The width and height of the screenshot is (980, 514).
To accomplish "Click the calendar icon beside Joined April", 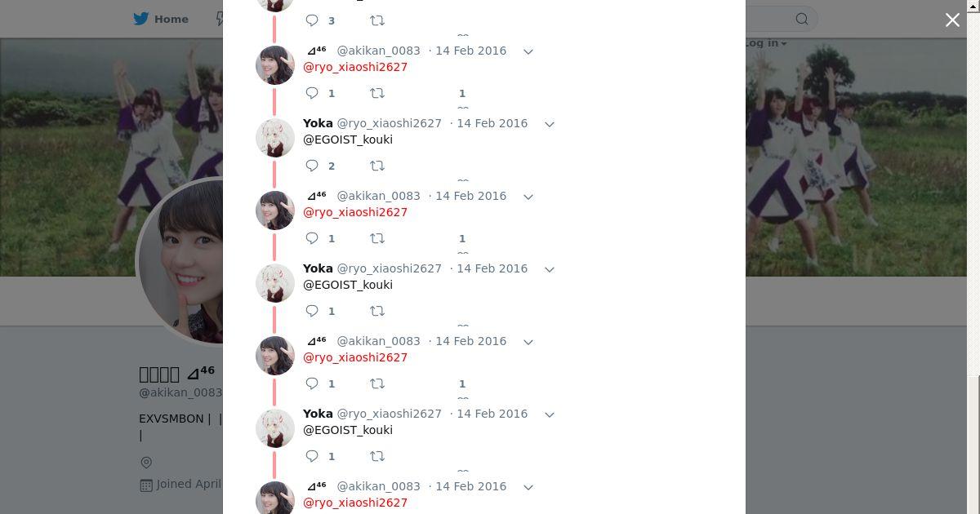I will (x=146, y=485).
